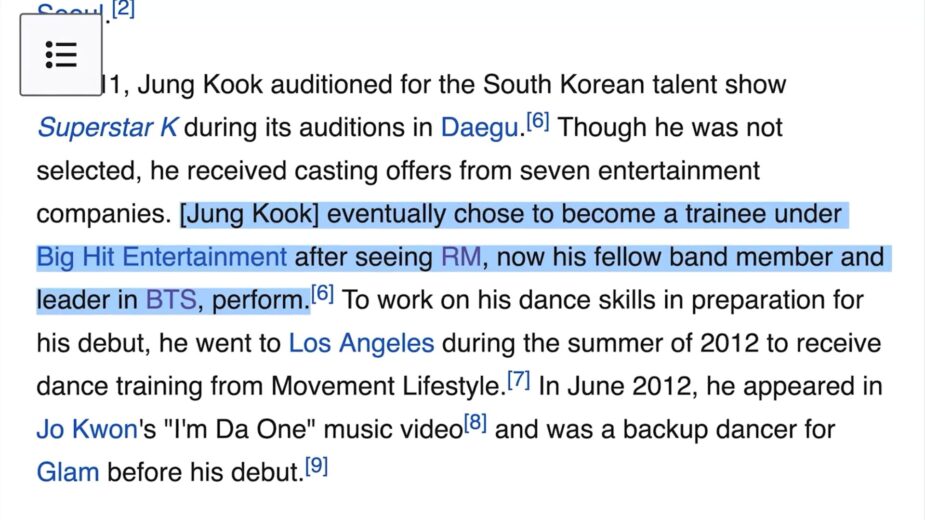Open citation [6] right after Daegu
925x520 pixels.
tap(538, 122)
